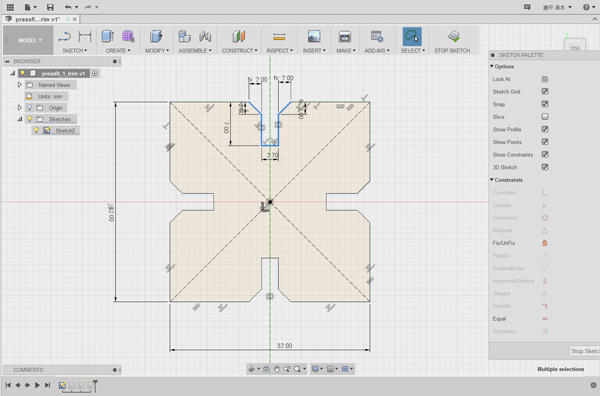Click the Create Form purple icon
Image resolution: width=600 pixels, height=396 pixels.
(x=128, y=37)
